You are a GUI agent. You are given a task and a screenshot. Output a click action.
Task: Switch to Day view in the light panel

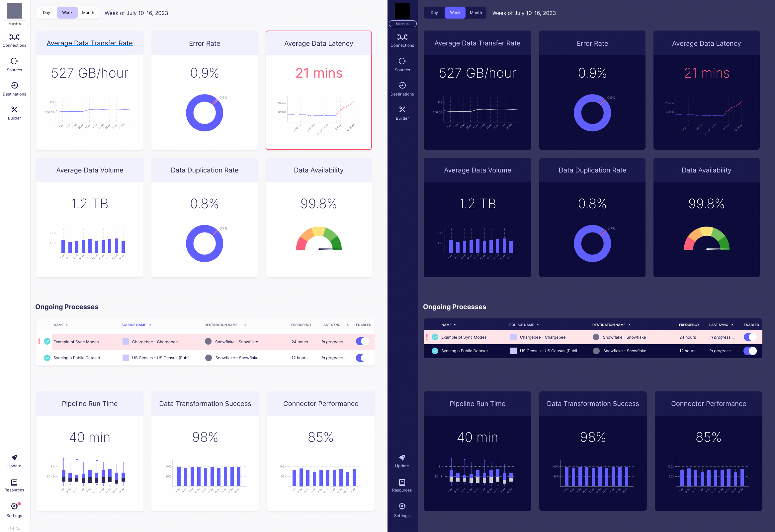tap(46, 13)
